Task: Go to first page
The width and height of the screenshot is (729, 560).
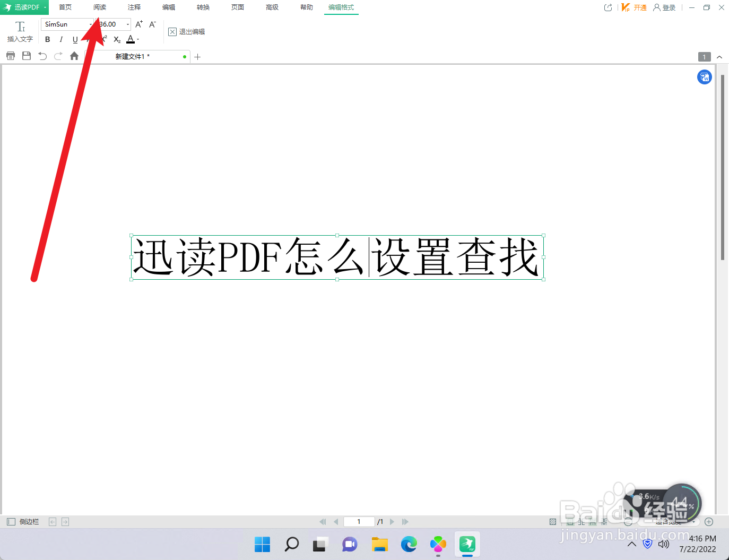Action: (x=323, y=522)
